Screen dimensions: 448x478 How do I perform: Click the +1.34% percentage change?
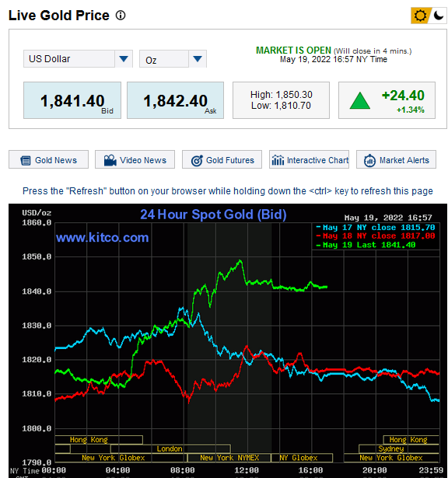point(411,110)
